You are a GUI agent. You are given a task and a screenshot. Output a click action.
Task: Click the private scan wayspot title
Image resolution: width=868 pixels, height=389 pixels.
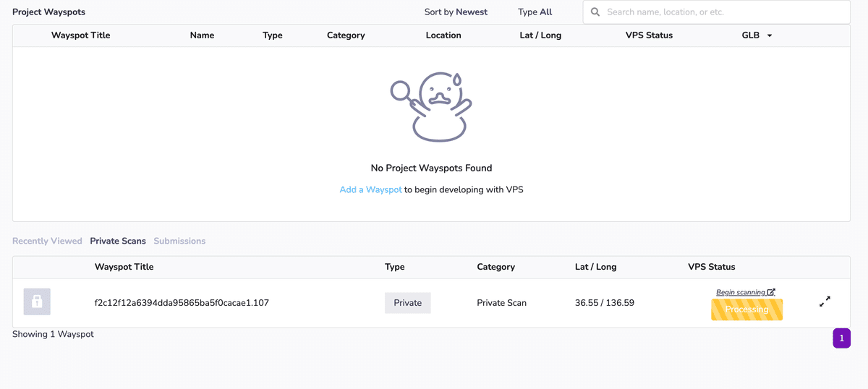[x=182, y=303]
